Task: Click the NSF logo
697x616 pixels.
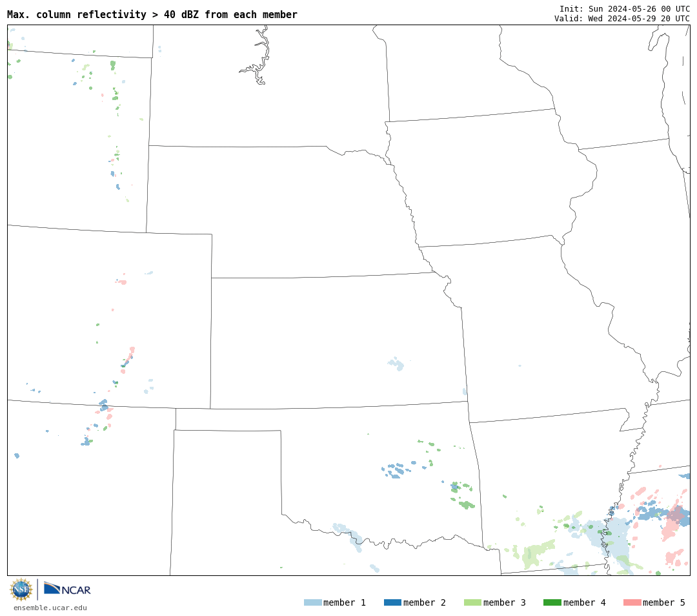Action: 21,590
